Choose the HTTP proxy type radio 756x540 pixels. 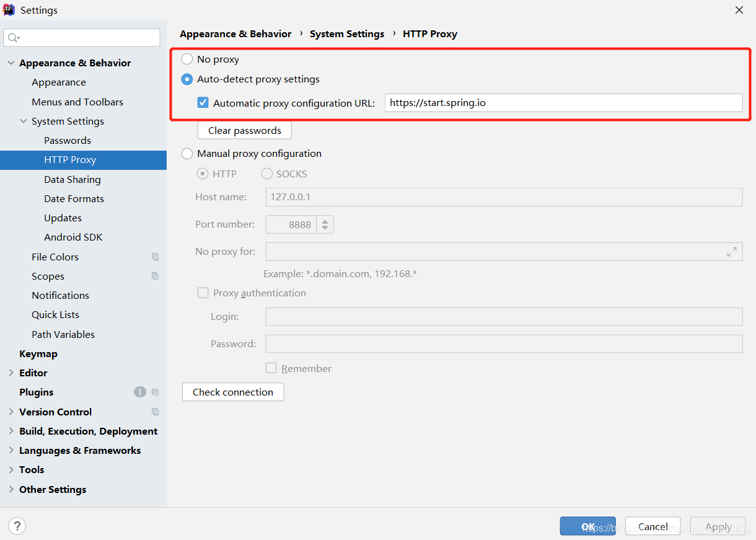tap(203, 174)
